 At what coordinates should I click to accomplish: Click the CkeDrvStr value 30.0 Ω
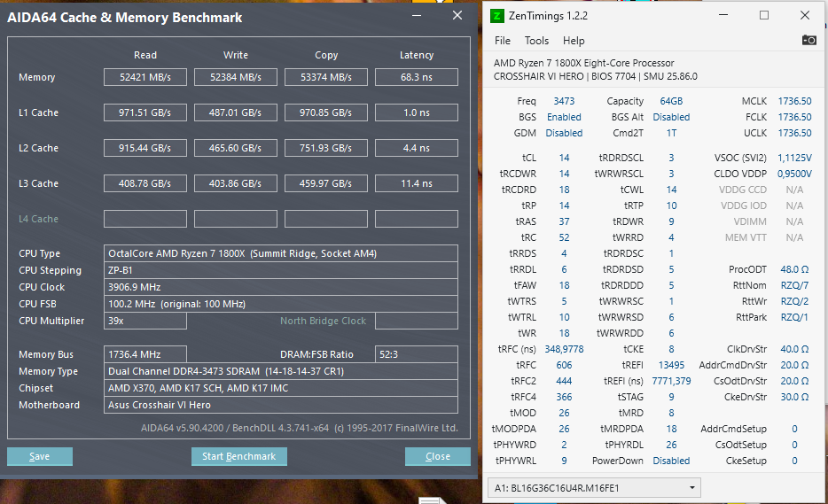(794, 397)
